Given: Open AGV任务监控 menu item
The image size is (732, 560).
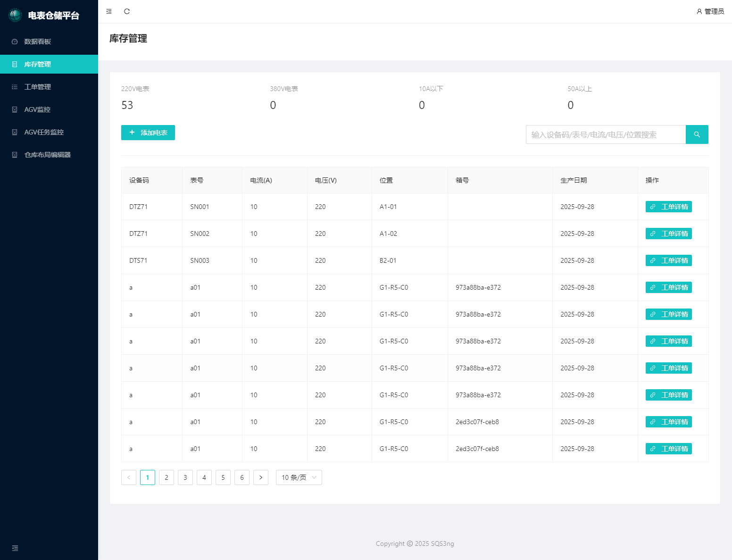Looking at the screenshot, I should point(44,132).
